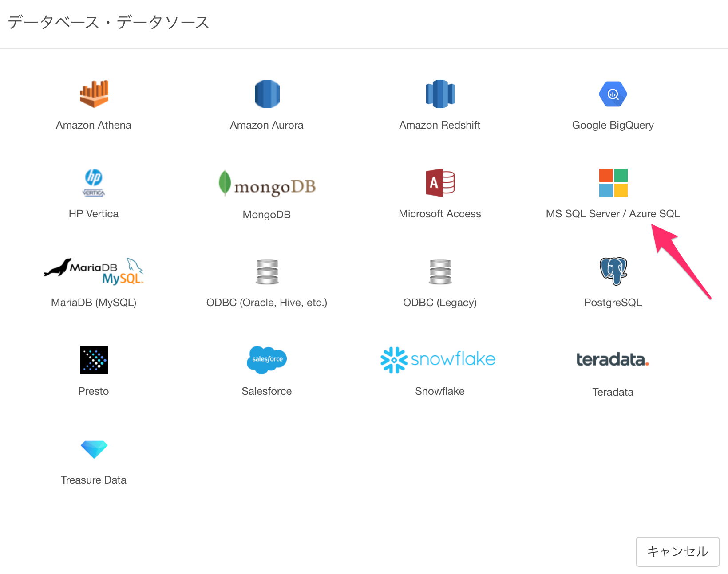Select the Presto dotted icon
This screenshot has height=574, width=728.
pyautogui.click(x=94, y=360)
